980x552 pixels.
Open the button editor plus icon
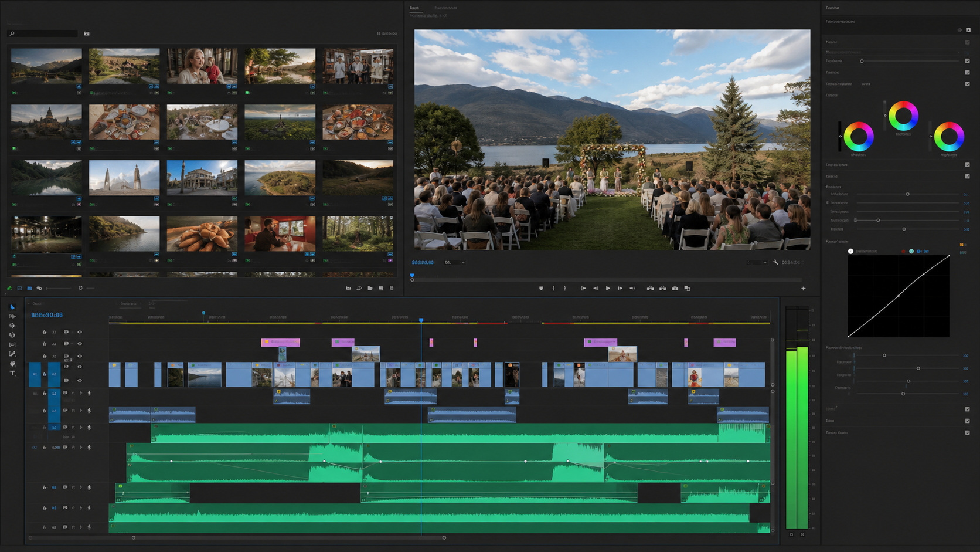coord(804,288)
